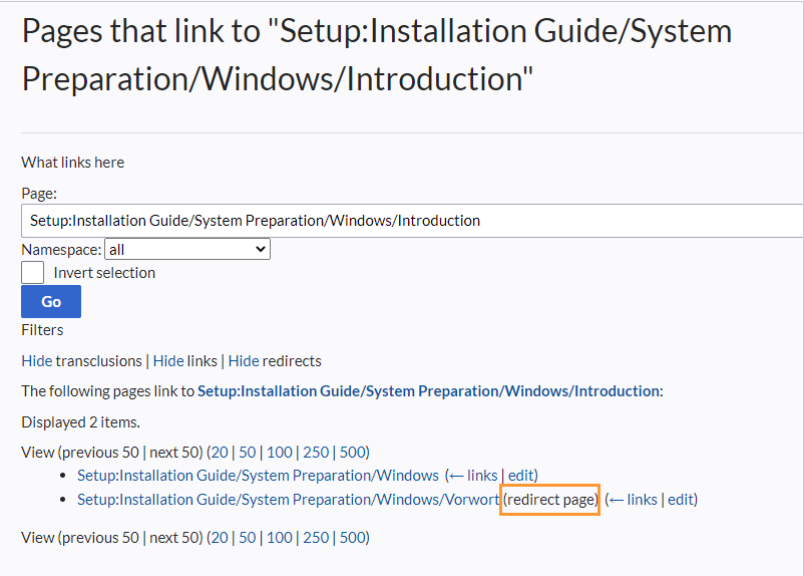The width and height of the screenshot is (804, 576).
Task: Click '← links' beside the System Preparation/Windows entry
Action: tap(473, 475)
